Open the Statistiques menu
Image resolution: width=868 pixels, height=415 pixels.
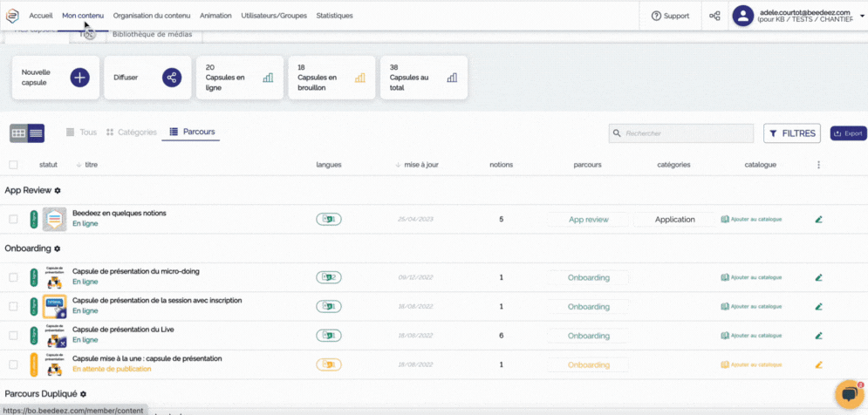click(x=334, y=16)
